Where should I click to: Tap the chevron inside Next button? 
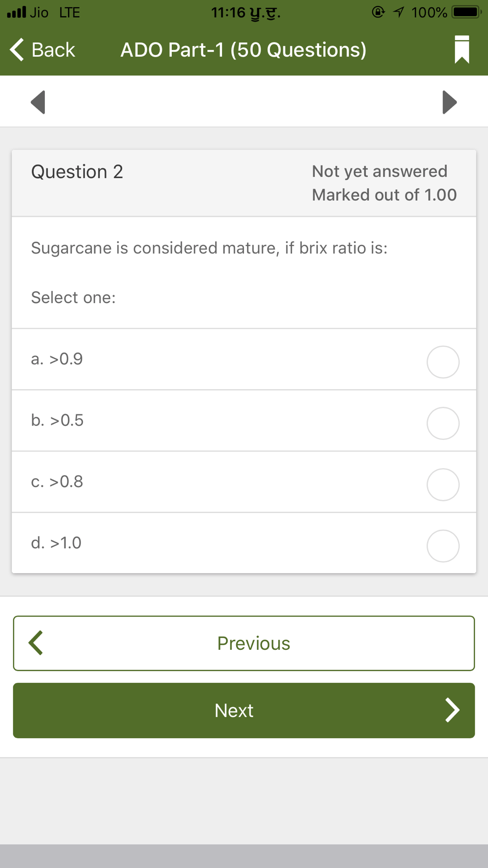pos(452,710)
